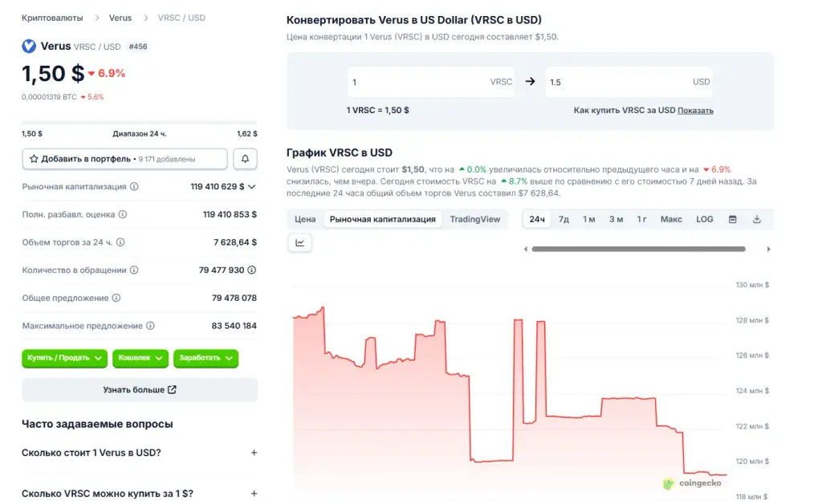Click the 79 478 078 total supply value
822x504 pixels.
234,298
